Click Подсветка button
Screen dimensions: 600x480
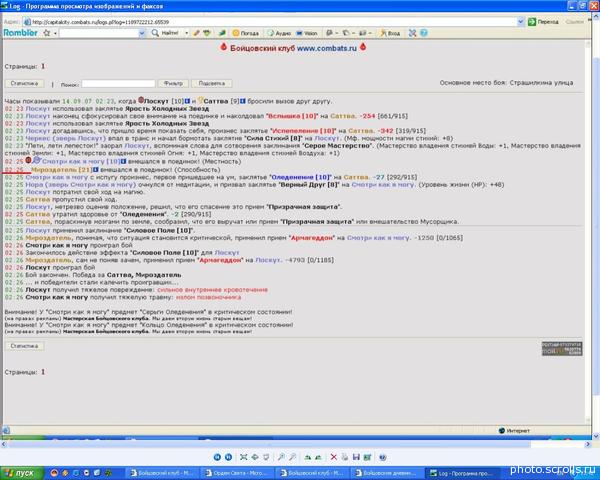point(212,83)
